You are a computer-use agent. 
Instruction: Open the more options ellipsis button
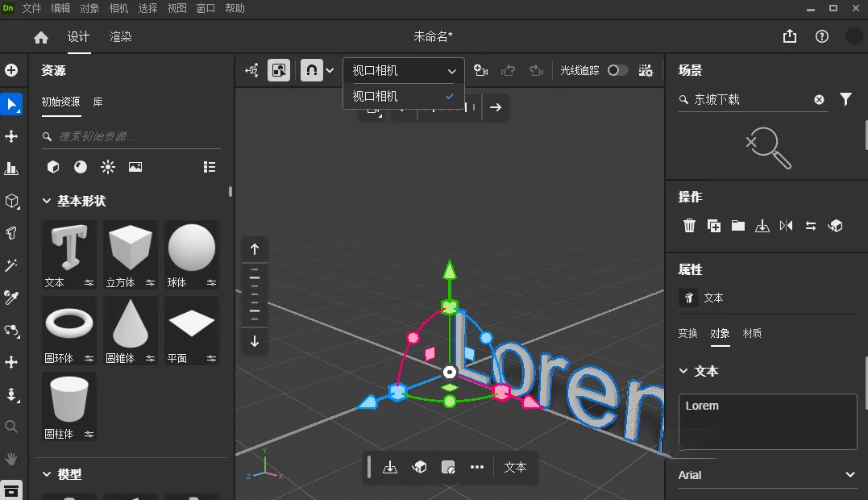coord(477,467)
